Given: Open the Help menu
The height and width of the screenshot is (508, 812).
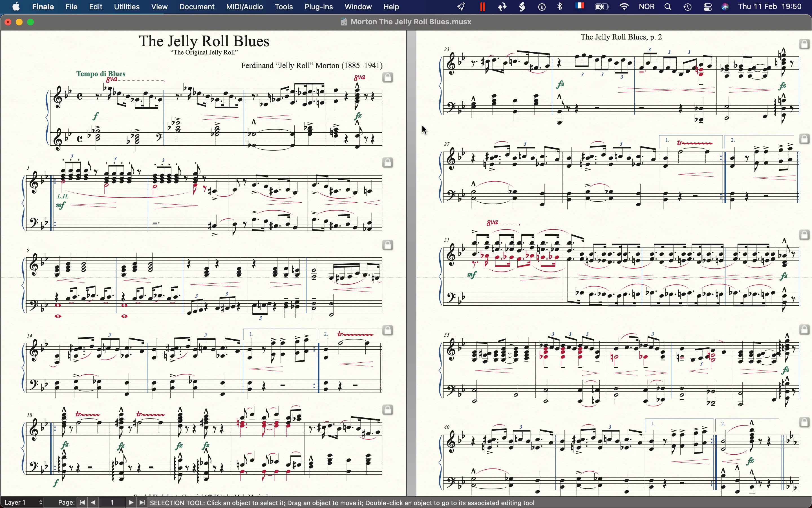Looking at the screenshot, I should [x=392, y=7].
